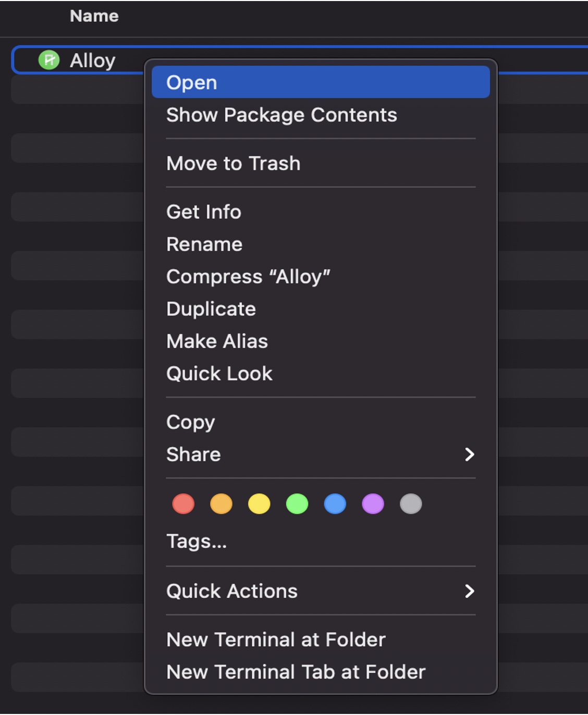Open the Tags… editor
Viewport: 588px width, 715px height.
tap(197, 541)
